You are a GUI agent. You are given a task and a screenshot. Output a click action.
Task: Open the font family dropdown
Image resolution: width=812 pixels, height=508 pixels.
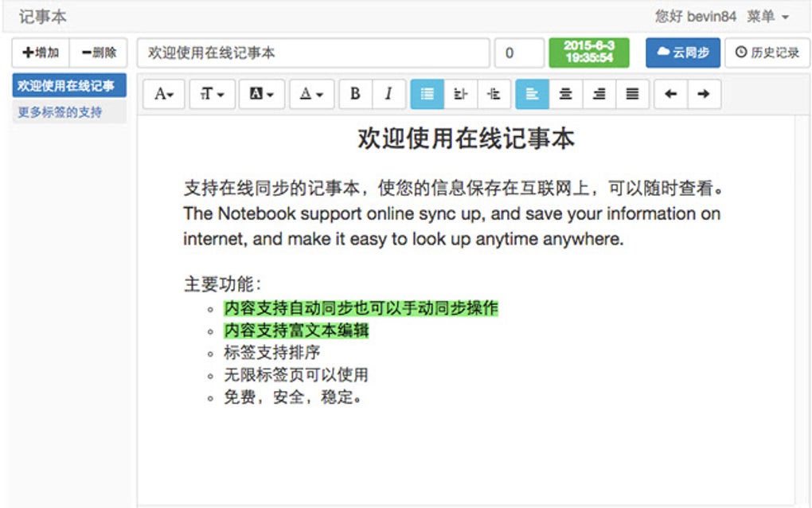163,93
